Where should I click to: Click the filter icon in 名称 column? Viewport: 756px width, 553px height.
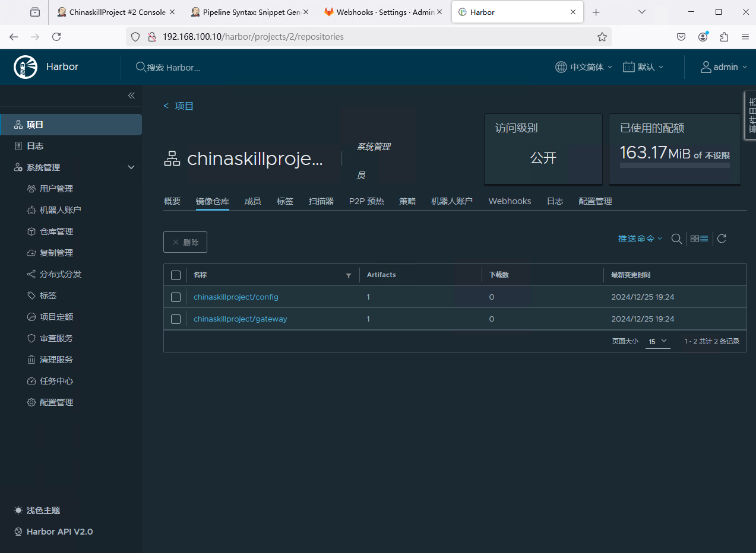point(349,275)
